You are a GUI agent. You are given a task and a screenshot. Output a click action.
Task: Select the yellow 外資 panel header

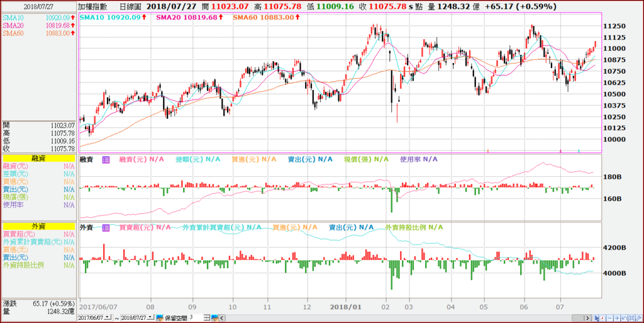pos(38,226)
